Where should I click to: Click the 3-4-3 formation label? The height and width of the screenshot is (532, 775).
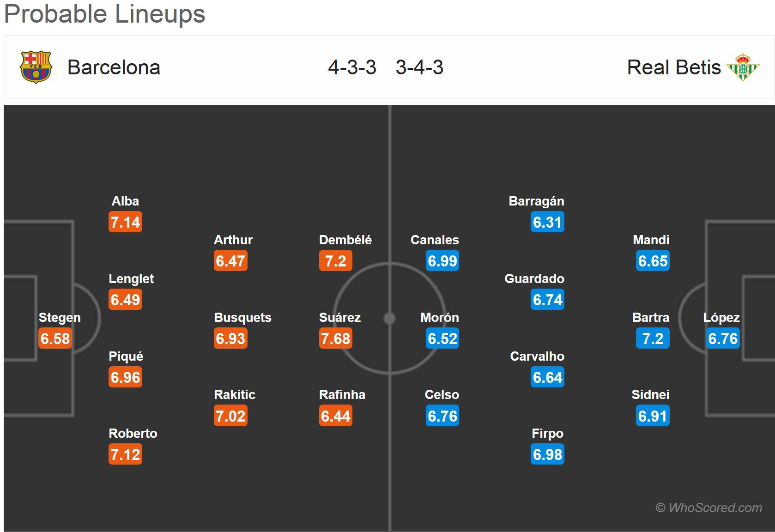coord(419,67)
